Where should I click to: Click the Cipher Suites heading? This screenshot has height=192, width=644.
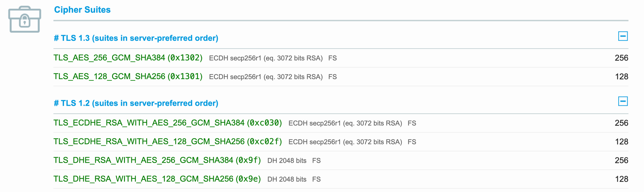click(82, 10)
